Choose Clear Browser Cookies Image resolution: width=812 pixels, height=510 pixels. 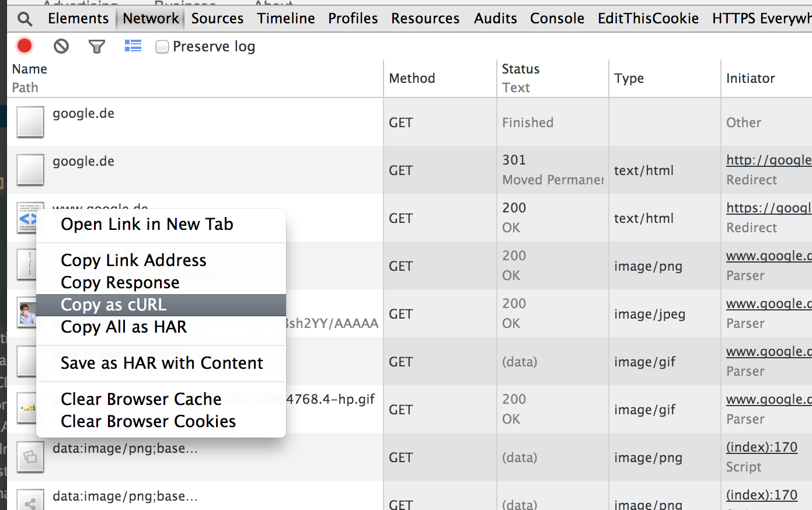[x=161, y=421]
